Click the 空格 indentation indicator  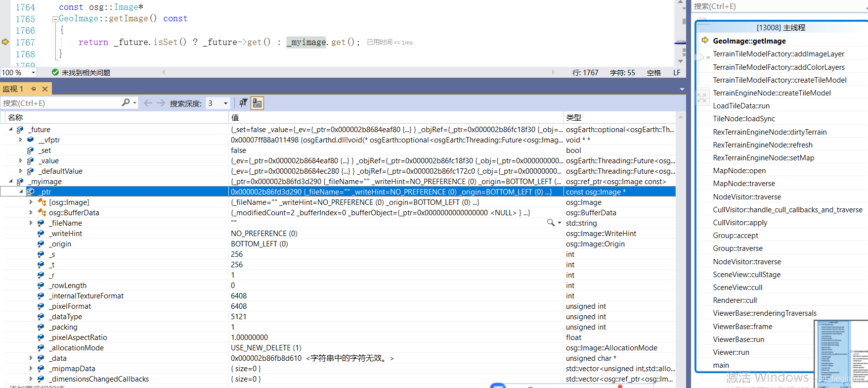(654, 72)
